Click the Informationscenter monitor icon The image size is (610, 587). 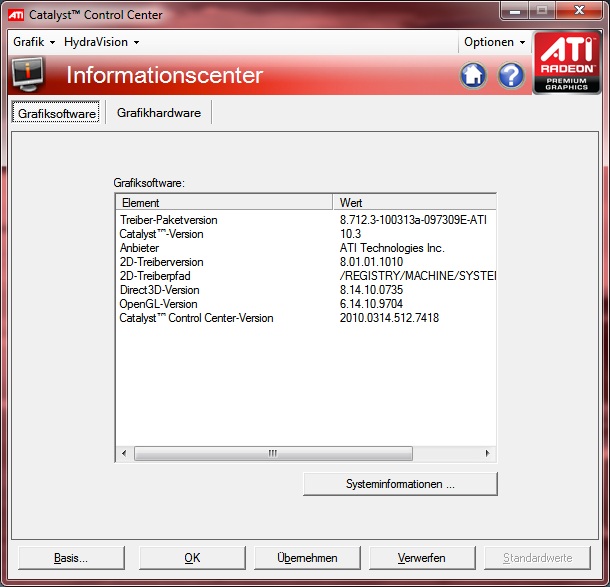tap(28, 74)
